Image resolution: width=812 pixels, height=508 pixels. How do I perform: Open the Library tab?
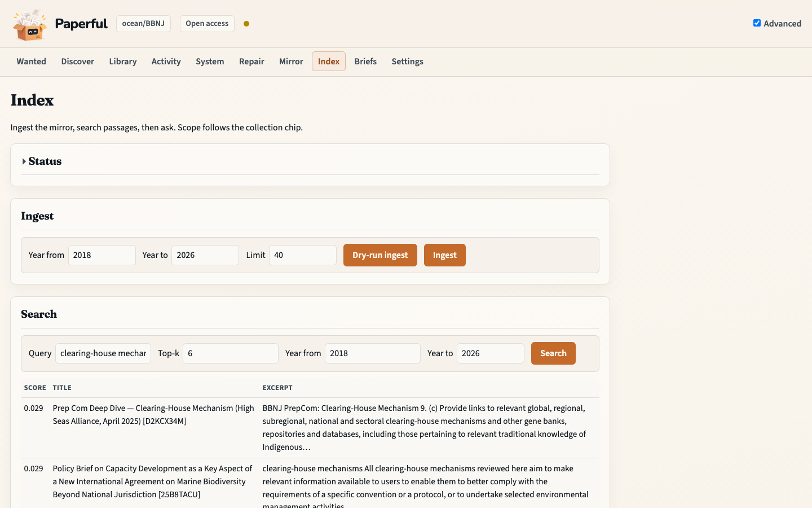tap(123, 62)
